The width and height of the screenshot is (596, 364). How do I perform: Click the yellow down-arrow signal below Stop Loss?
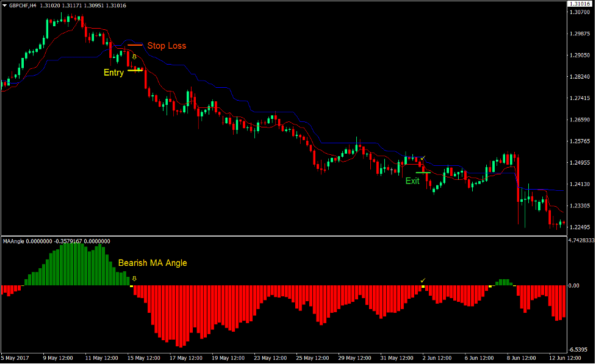point(134,56)
